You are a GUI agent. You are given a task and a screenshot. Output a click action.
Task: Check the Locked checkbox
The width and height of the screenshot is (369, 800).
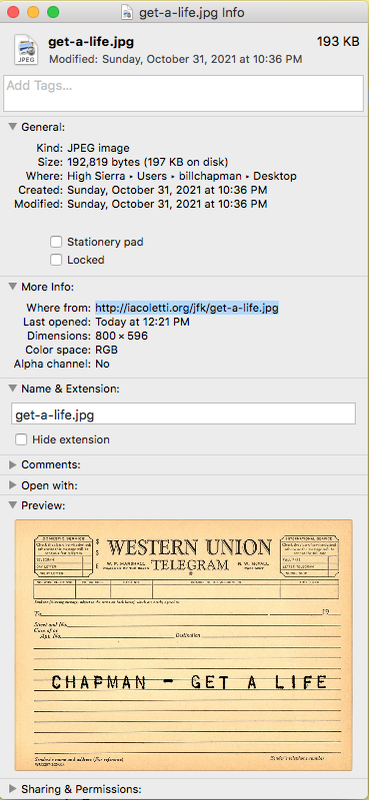[x=56, y=260]
